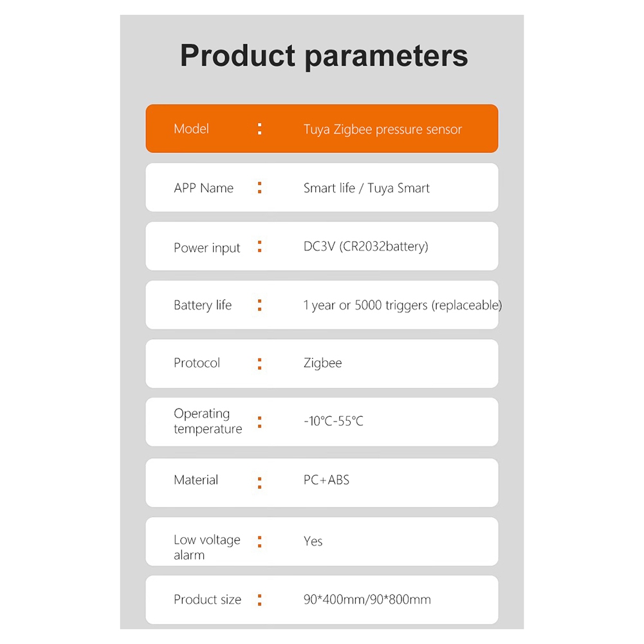
Task: Select the Model label in orange row
Action: coord(191,129)
